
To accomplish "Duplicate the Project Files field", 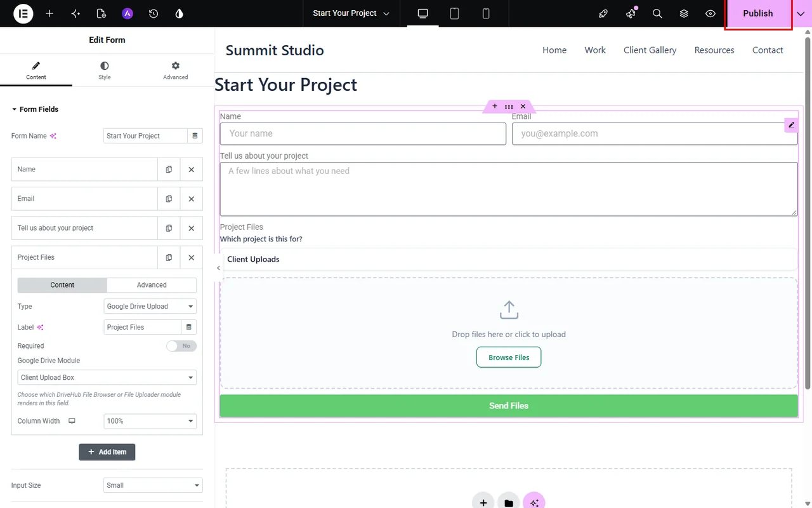I will [x=169, y=257].
